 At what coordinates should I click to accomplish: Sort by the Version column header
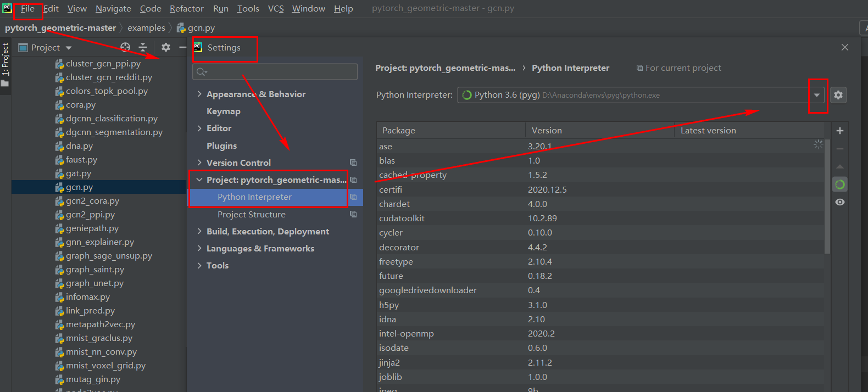(x=600, y=131)
